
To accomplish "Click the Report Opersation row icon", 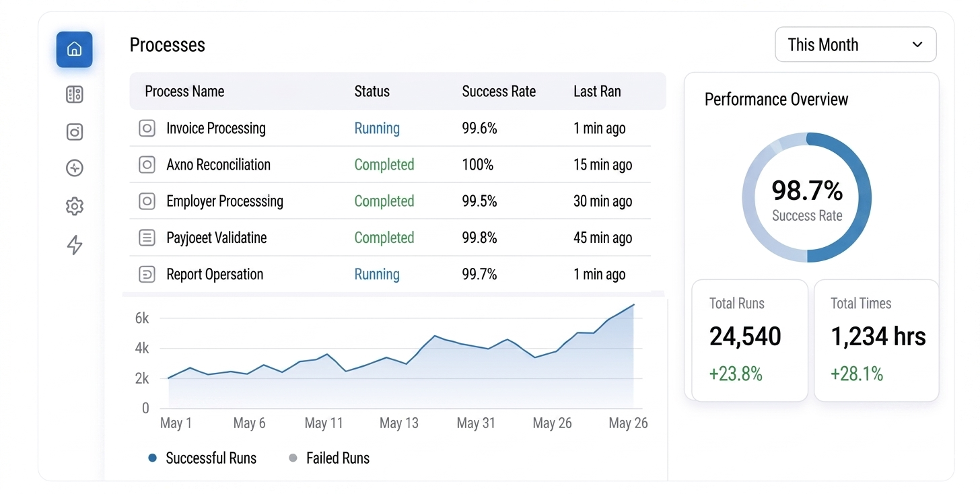I will [x=147, y=274].
